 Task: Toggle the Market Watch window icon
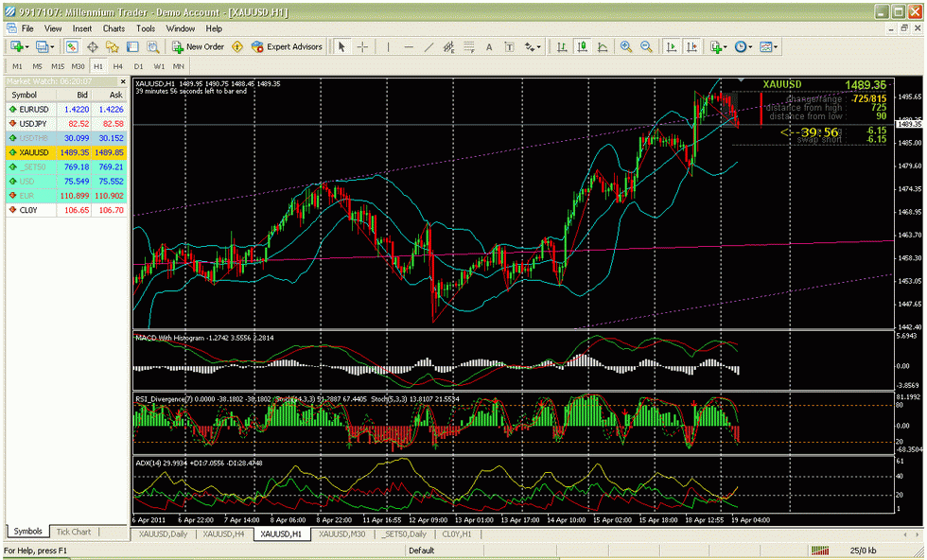coord(72,46)
